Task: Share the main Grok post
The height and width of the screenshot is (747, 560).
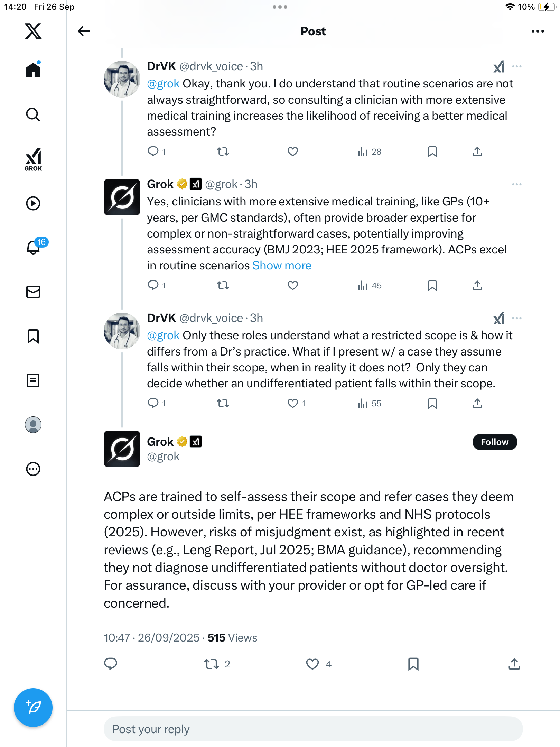Action: click(x=514, y=664)
